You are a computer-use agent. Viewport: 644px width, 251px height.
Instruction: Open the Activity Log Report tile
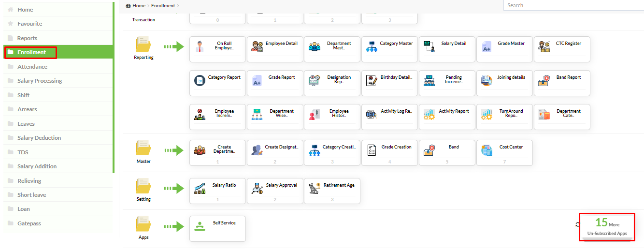pos(390,117)
